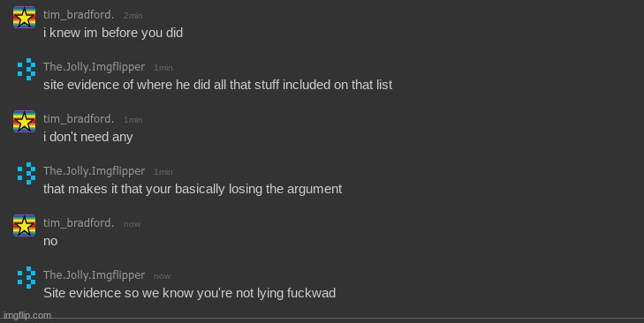Click the "now" timestamp beside tim_bradford.'s "no"
The image size is (644, 323).
pos(133,224)
